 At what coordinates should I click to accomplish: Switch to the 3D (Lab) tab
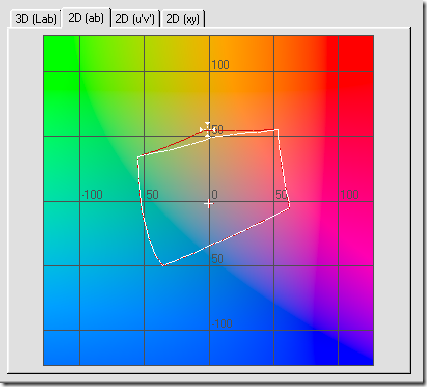coord(35,19)
